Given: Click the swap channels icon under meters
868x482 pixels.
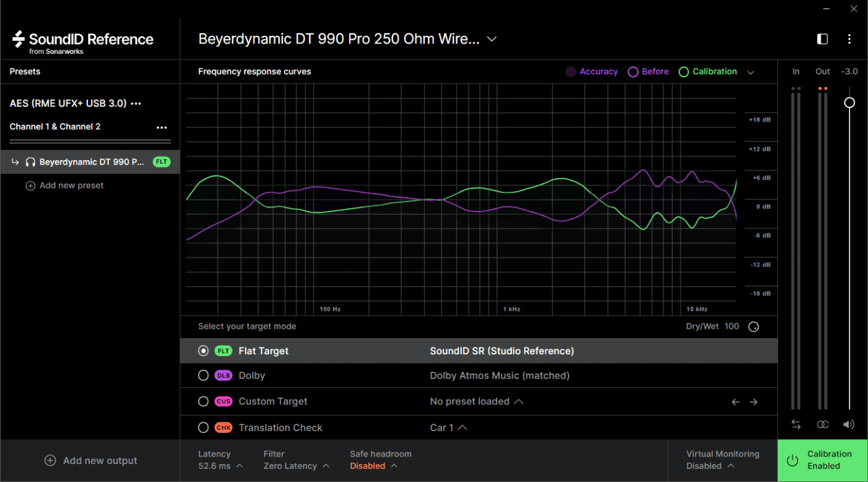Looking at the screenshot, I should coord(796,424).
